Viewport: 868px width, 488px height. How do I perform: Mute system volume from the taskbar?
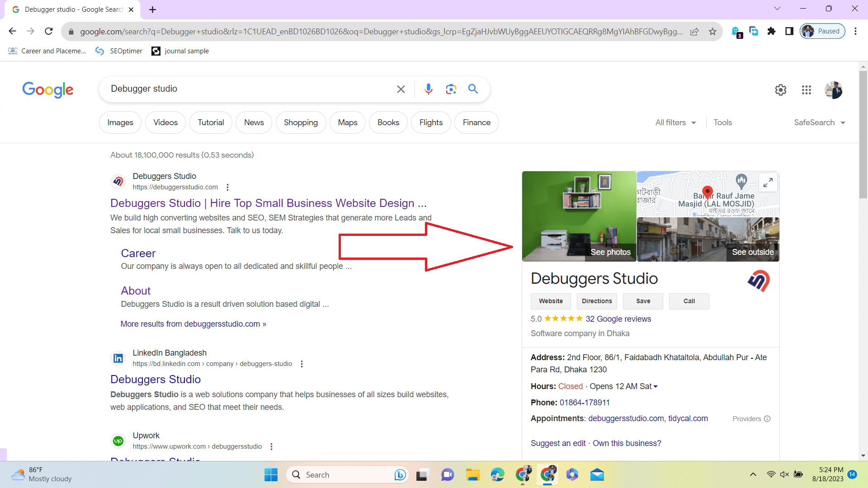783,474
